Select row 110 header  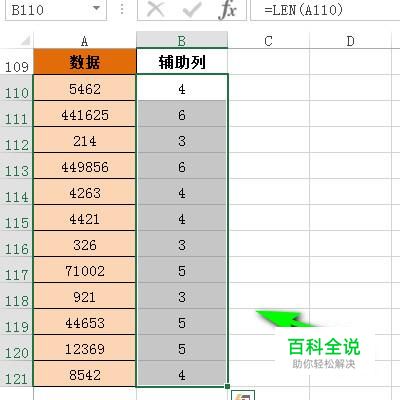(x=16, y=88)
